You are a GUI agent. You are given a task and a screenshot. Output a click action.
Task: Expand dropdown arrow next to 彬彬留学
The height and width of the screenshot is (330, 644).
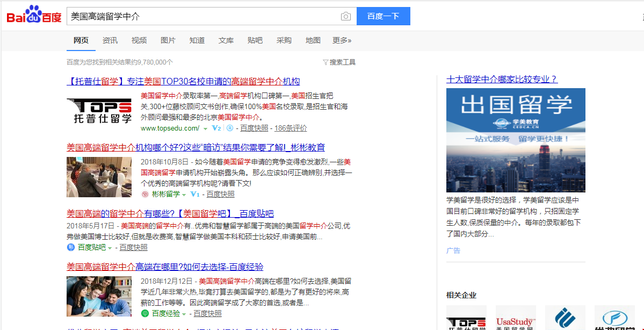tap(184, 195)
